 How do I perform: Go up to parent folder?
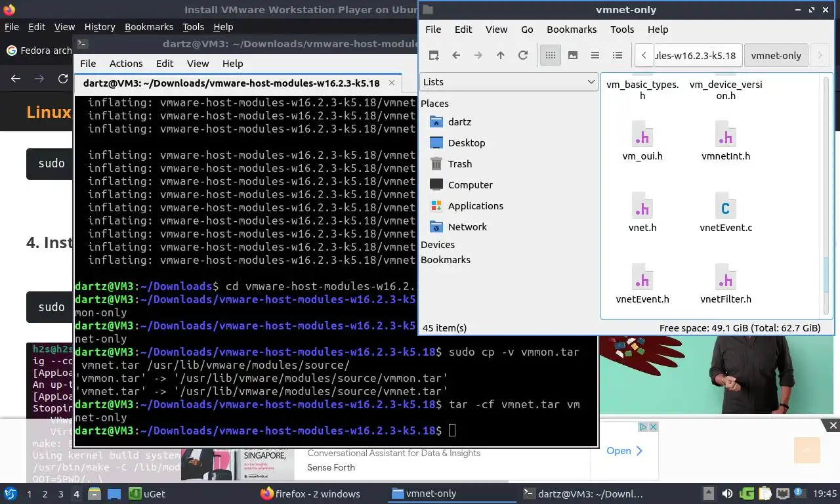(x=501, y=55)
